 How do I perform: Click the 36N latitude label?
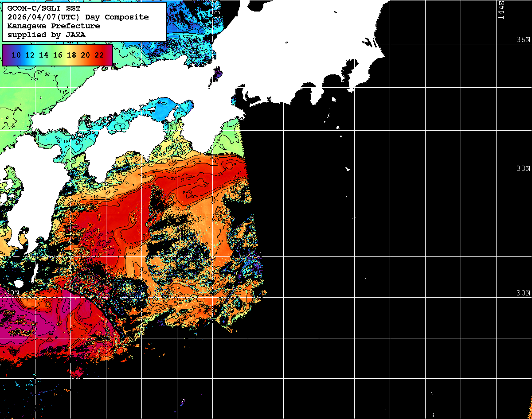[x=523, y=40]
